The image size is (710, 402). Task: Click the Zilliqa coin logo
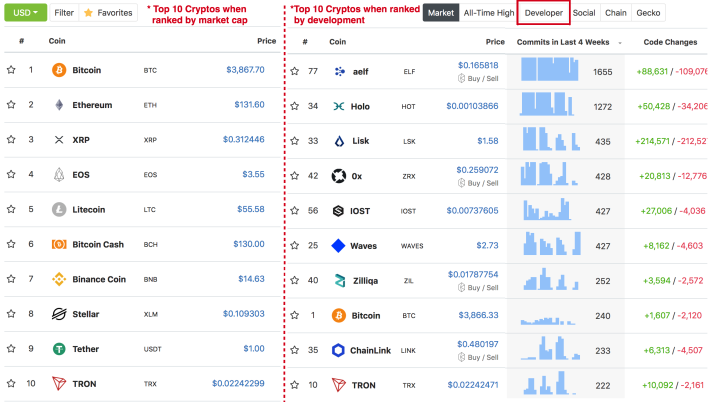(340, 281)
